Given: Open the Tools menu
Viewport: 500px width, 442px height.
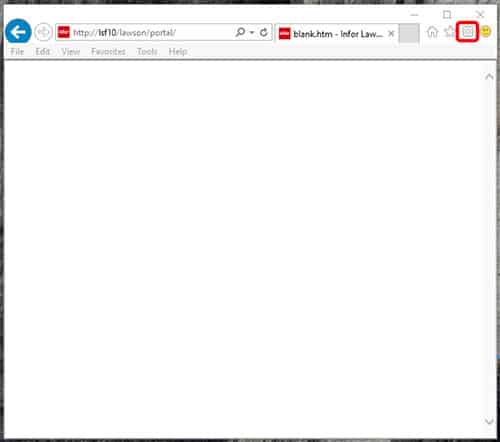Looking at the screenshot, I should (147, 52).
